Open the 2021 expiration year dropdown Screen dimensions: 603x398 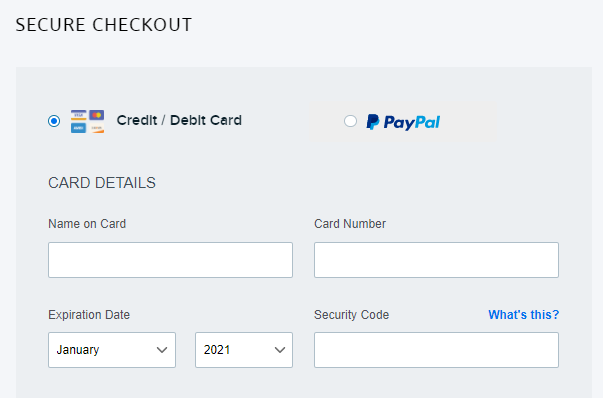pyautogui.click(x=244, y=350)
